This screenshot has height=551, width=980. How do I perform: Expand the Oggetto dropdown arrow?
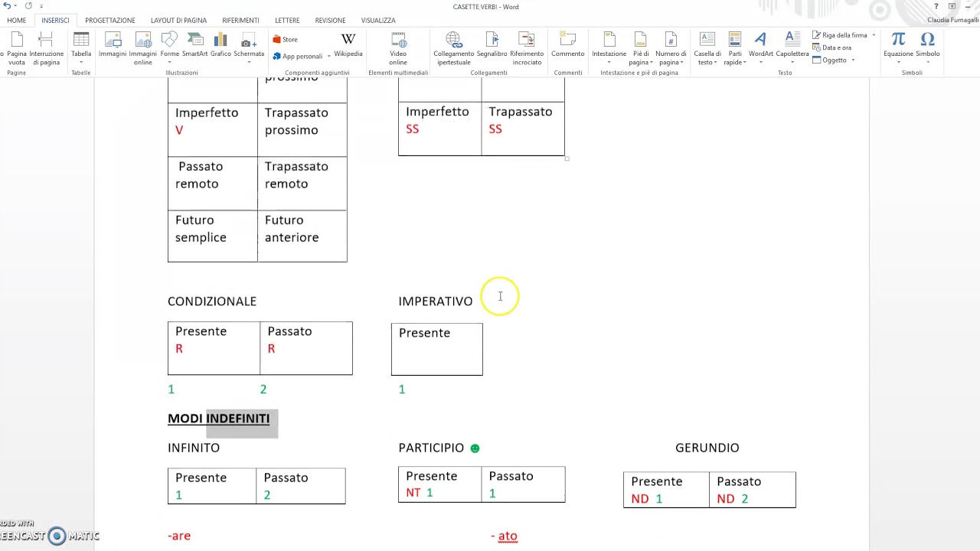tap(853, 60)
